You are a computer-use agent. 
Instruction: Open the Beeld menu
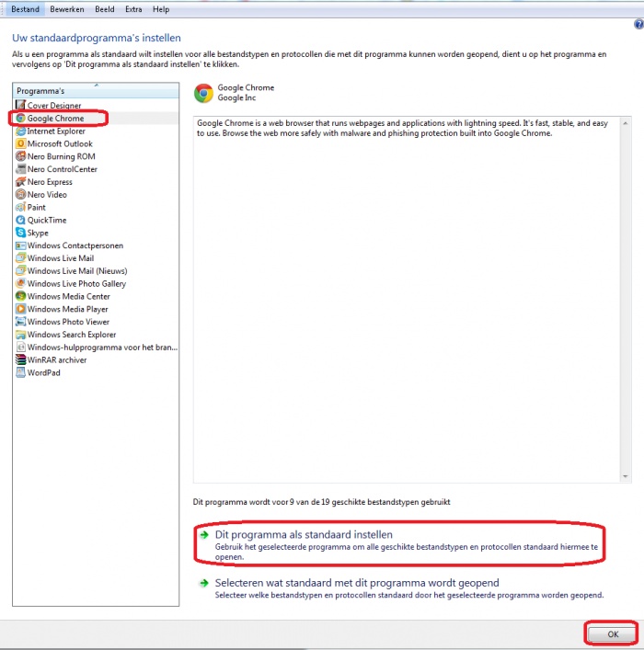pos(105,9)
